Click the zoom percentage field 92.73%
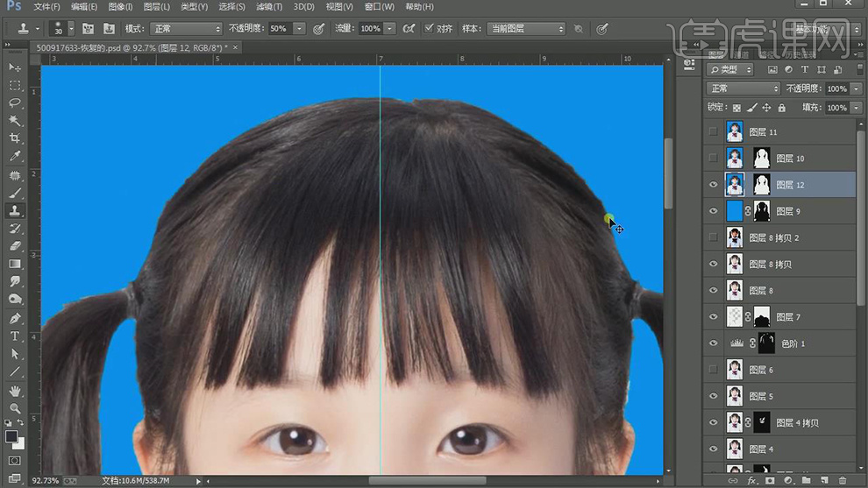Viewport: 868px width, 488px height. [46, 481]
